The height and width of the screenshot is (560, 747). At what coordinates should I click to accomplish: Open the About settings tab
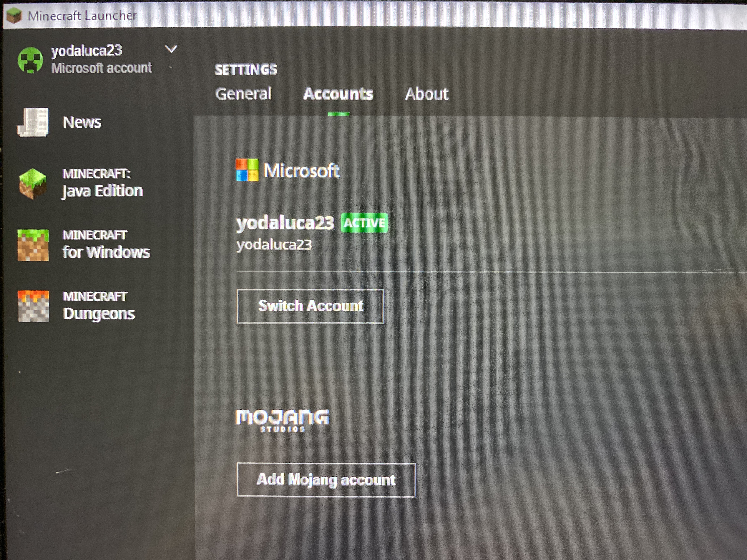[x=426, y=94]
